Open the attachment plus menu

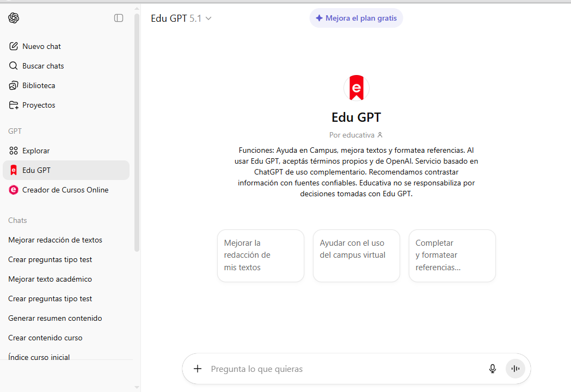(x=197, y=369)
